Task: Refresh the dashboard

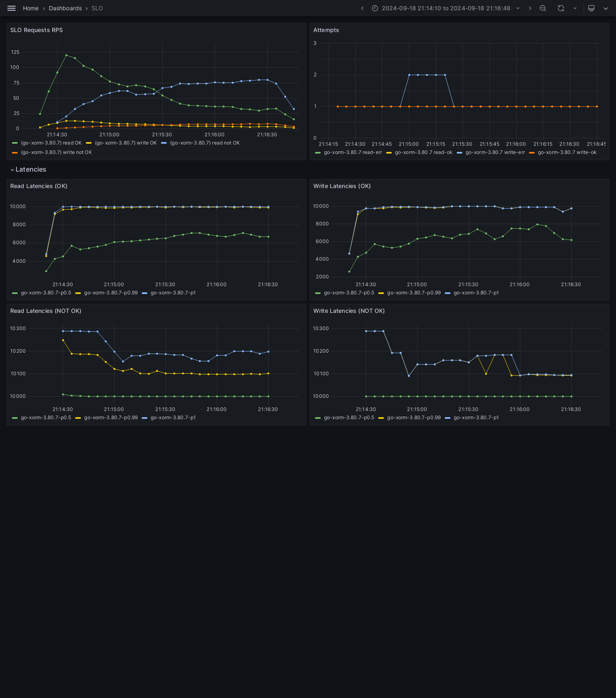Action: click(x=561, y=8)
